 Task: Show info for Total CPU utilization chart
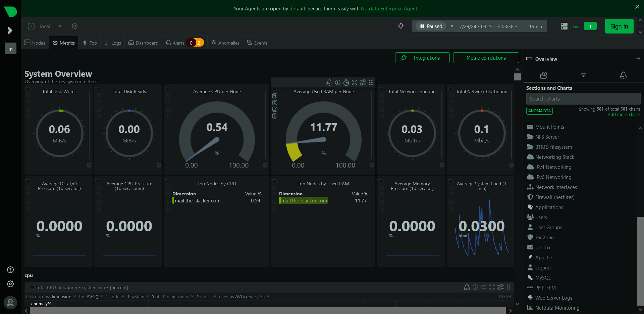click(x=475, y=287)
